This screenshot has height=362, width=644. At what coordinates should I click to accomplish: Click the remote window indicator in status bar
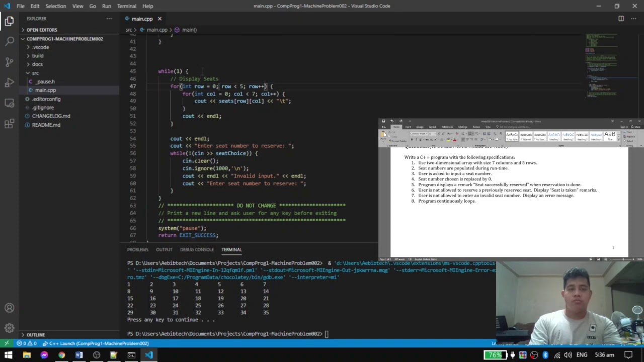[7, 343]
